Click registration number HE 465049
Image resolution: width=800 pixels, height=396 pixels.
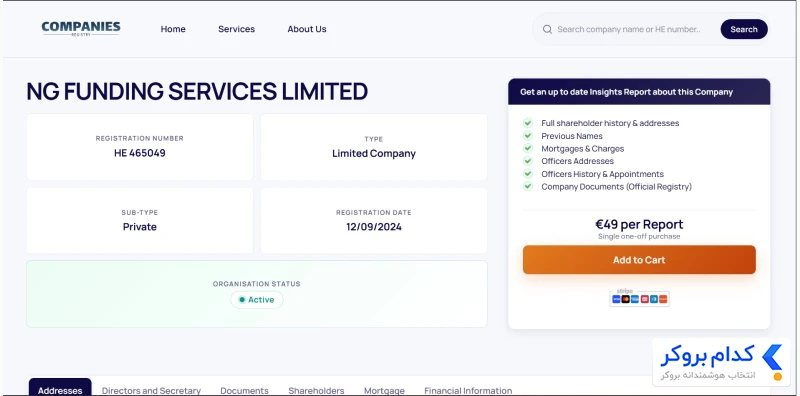point(140,153)
